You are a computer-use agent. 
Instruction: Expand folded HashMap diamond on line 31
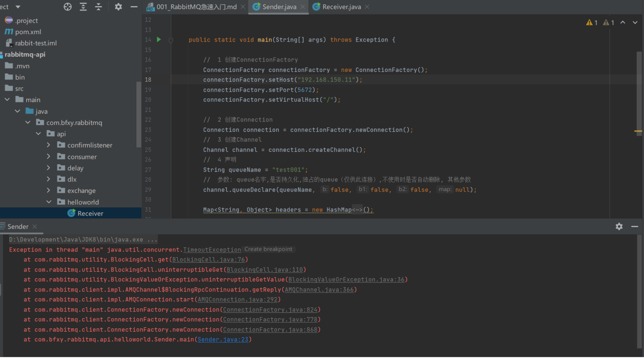(357, 210)
